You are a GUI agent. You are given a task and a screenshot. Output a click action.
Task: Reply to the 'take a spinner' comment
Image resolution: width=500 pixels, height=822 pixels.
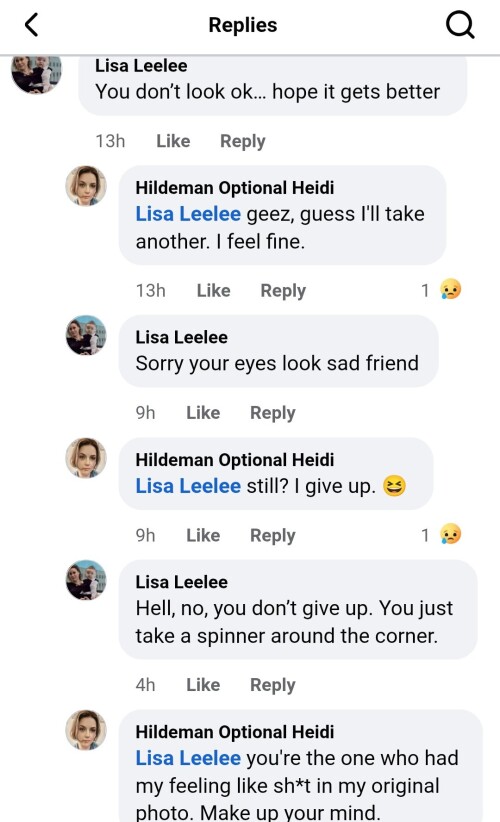click(273, 685)
